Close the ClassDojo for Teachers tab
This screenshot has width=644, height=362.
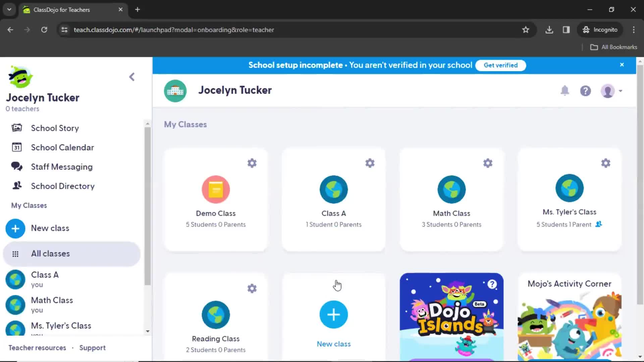[120, 9]
